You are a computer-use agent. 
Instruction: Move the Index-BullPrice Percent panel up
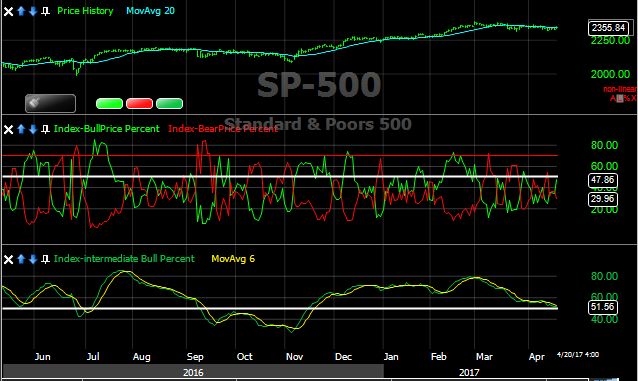click(21, 129)
